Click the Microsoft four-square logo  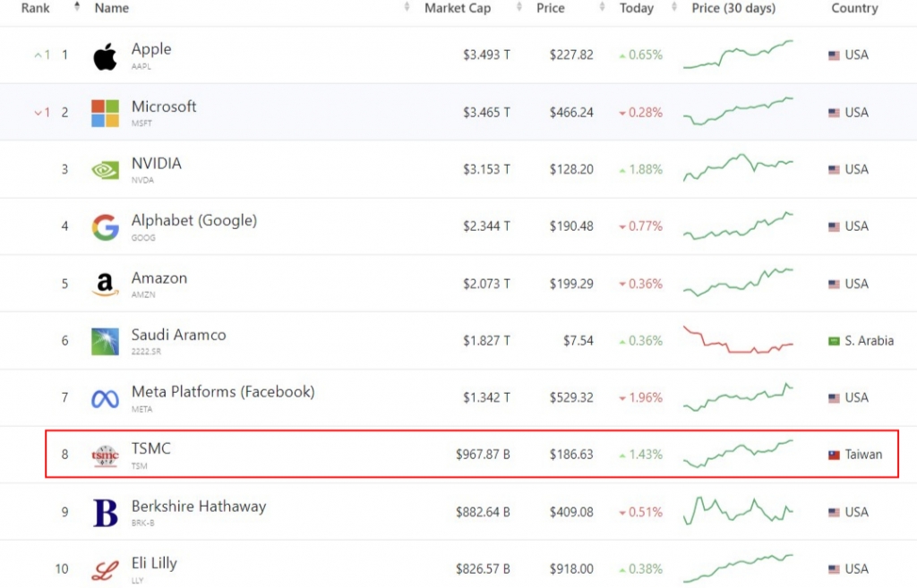(105, 113)
